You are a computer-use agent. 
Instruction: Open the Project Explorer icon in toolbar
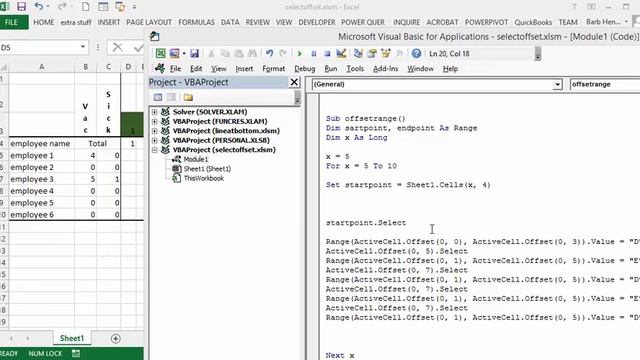pyautogui.click(x=358, y=53)
